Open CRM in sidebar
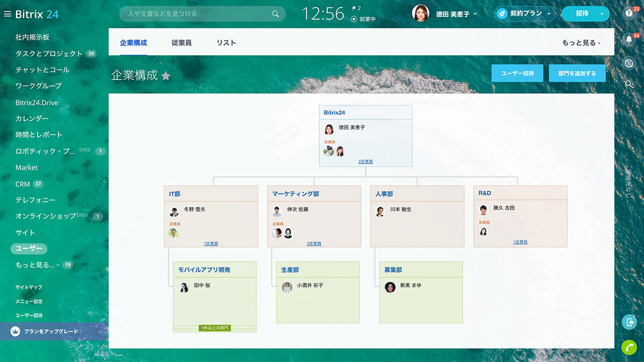This screenshot has height=362, width=644. [23, 184]
